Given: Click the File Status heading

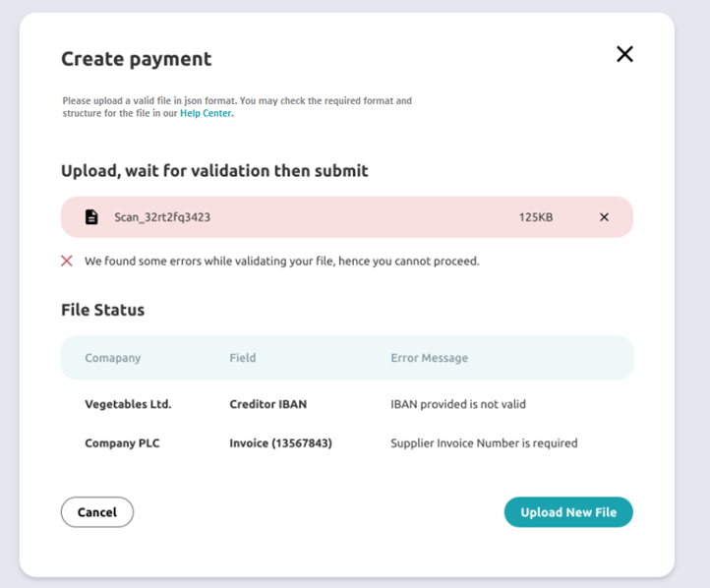Looking at the screenshot, I should tap(103, 310).
